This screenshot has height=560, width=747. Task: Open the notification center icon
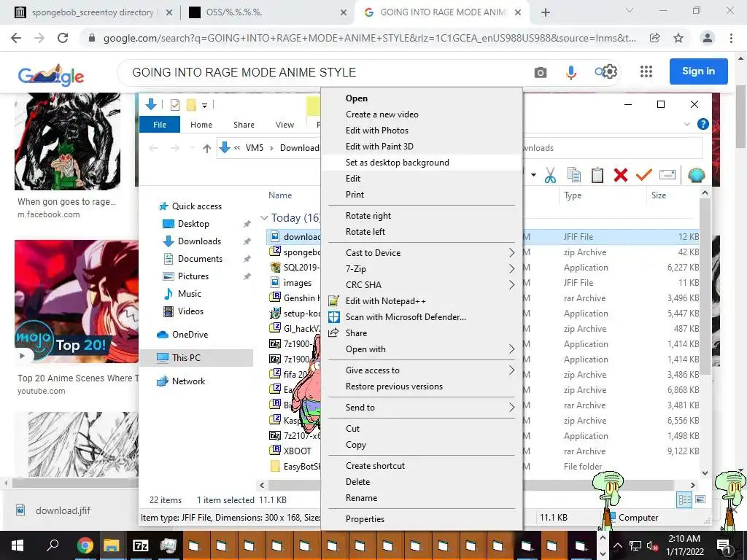(x=724, y=545)
